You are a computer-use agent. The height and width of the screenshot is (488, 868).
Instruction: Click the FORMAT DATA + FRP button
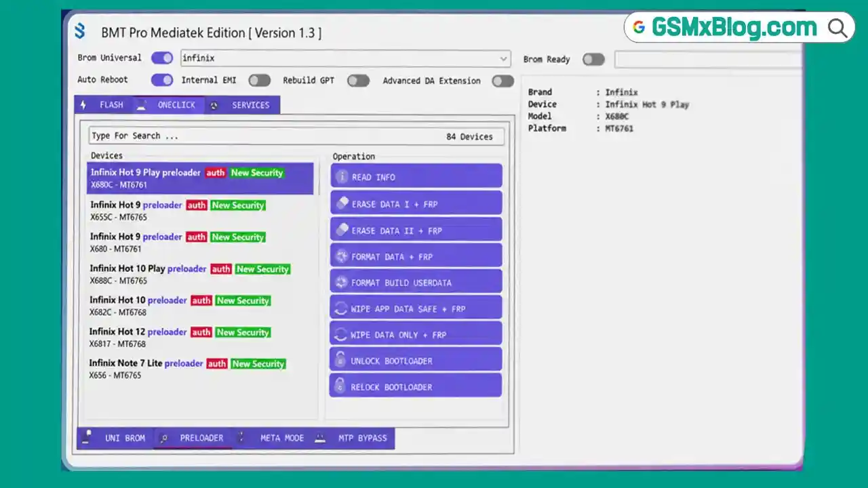pyautogui.click(x=416, y=256)
